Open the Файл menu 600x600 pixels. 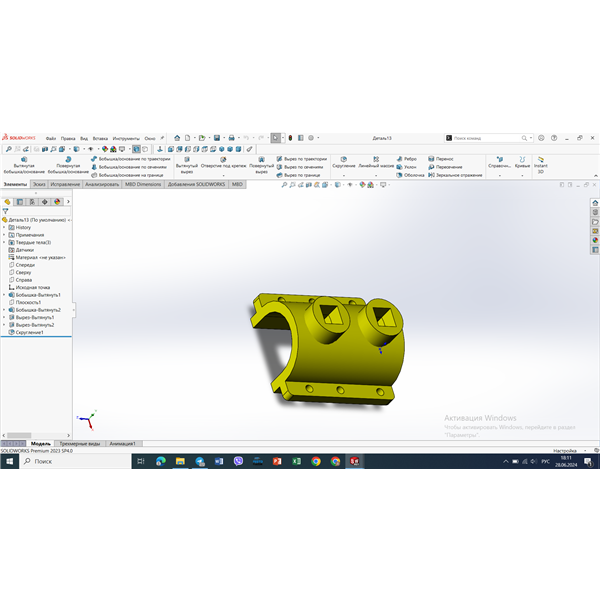pyautogui.click(x=51, y=138)
